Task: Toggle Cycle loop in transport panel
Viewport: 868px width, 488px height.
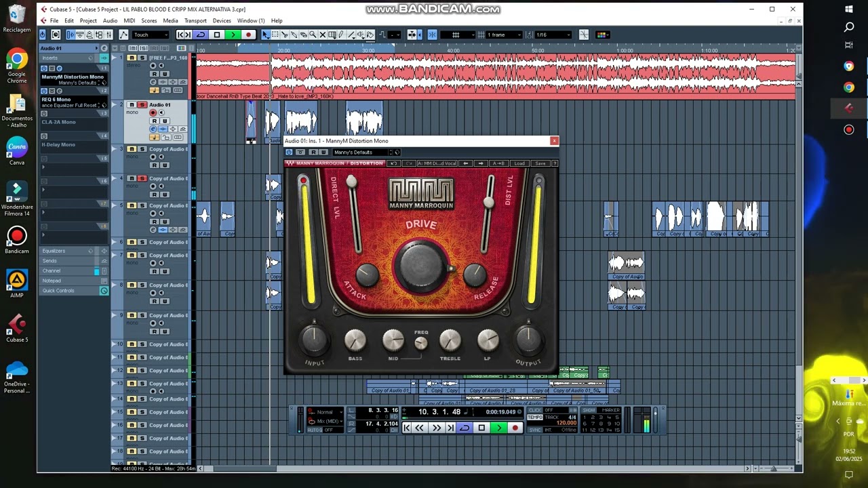Action: [x=465, y=428]
